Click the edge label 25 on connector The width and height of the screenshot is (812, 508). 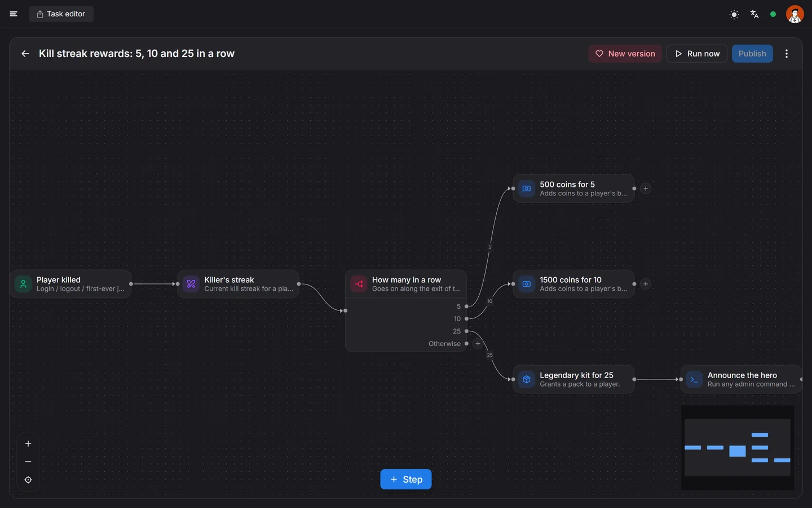[489, 355]
